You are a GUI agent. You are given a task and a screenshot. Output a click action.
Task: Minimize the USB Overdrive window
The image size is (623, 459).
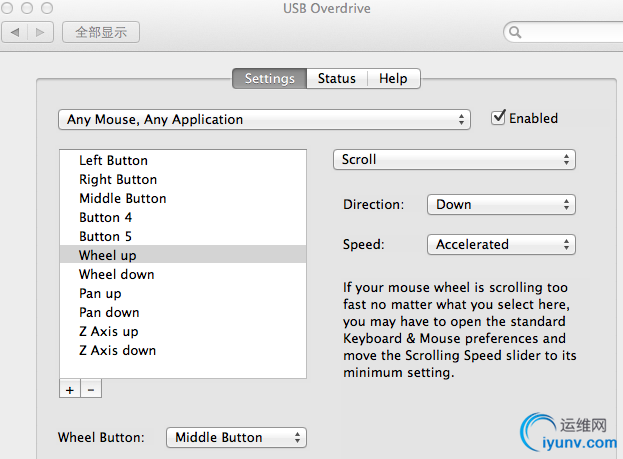pyautogui.click(x=27, y=8)
